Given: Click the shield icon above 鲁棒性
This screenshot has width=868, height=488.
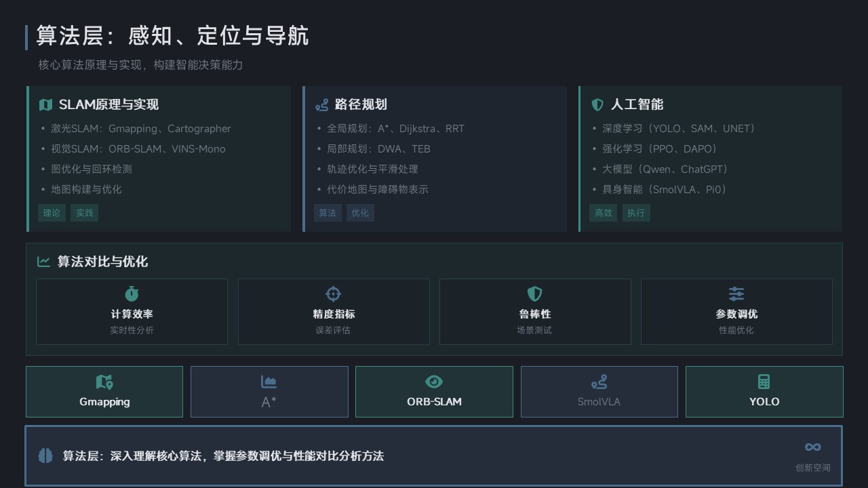Looking at the screenshot, I should coord(534,293).
